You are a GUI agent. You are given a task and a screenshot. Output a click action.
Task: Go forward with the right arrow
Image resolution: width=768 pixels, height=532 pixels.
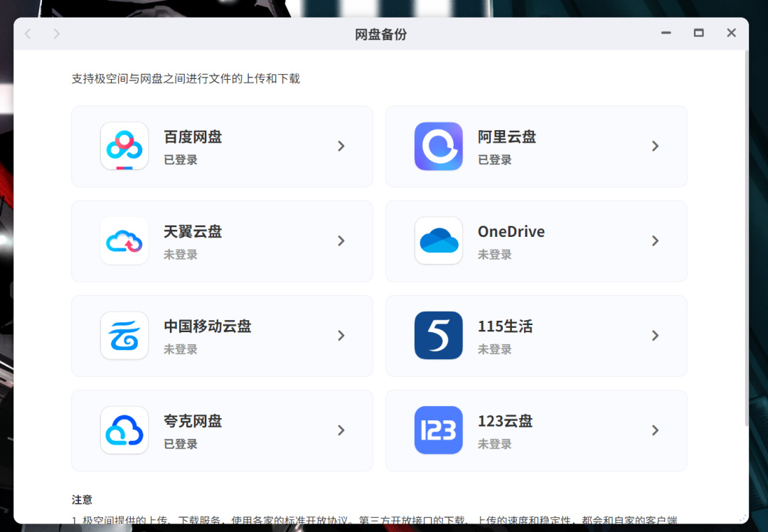point(57,34)
